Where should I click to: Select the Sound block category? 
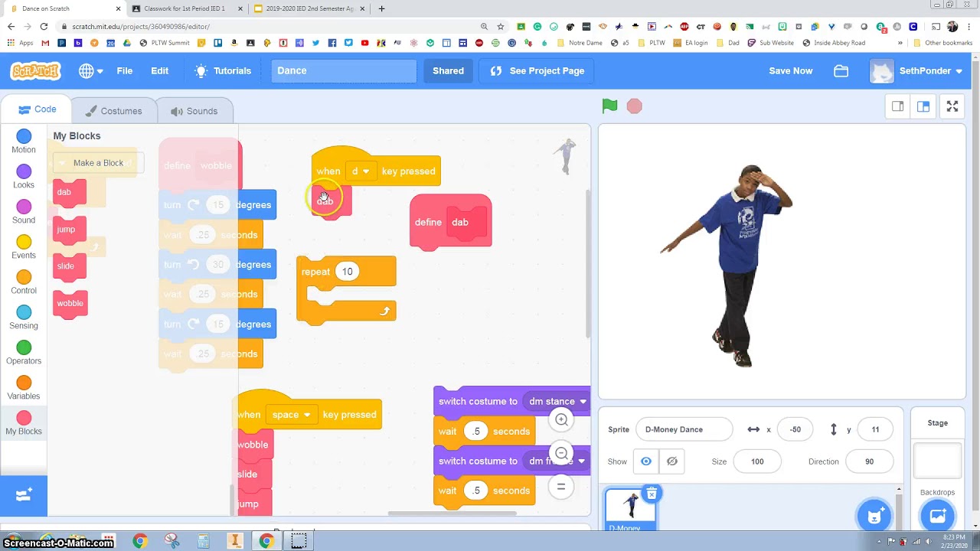click(x=24, y=212)
